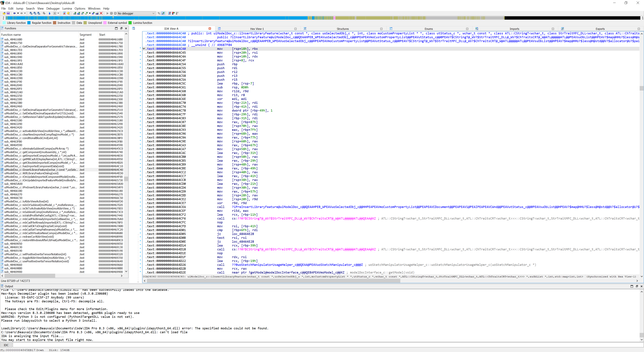644x352 pixels.
Task: Click the add breakpoint icon with green plus
Action: click(x=173, y=13)
